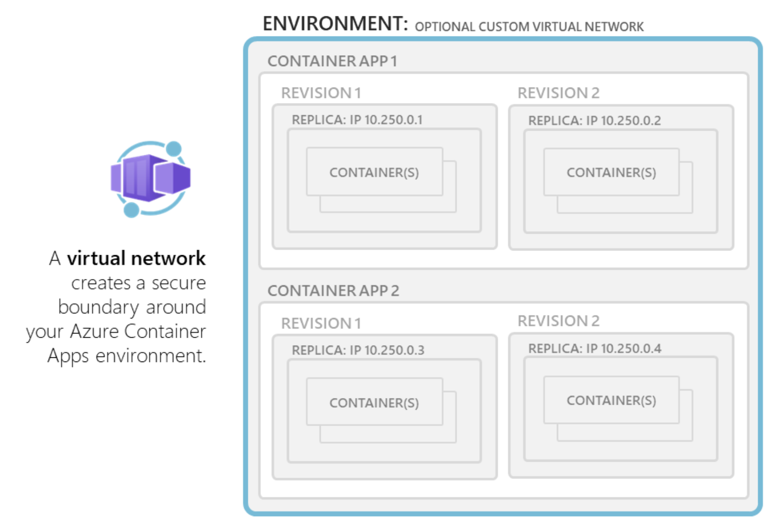The width and height of the screenshot is (784, 532).
Task: Click the 'your Azure Container' description line
Action: tap(116, 332)
